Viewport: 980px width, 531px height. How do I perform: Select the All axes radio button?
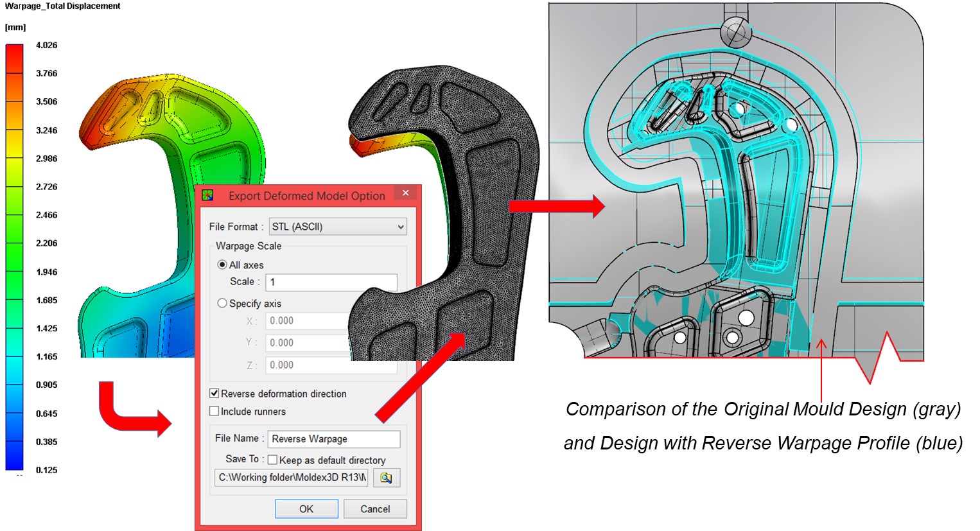tap(222, 265)
